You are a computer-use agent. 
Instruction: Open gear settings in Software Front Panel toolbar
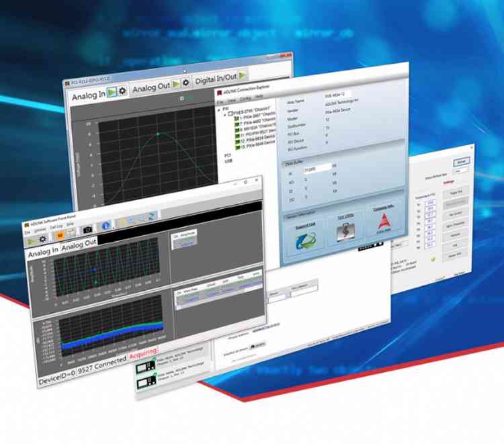tap(43, 239)
